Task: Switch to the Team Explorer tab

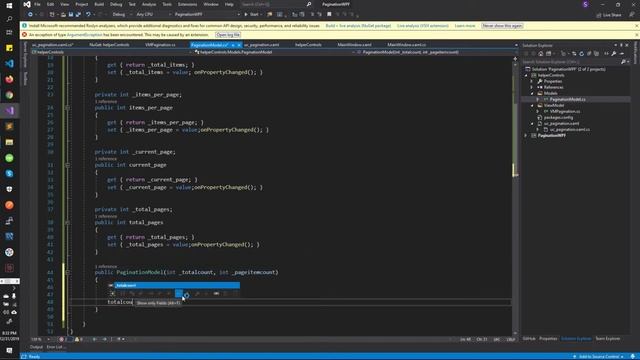Action: coord(607,338)
